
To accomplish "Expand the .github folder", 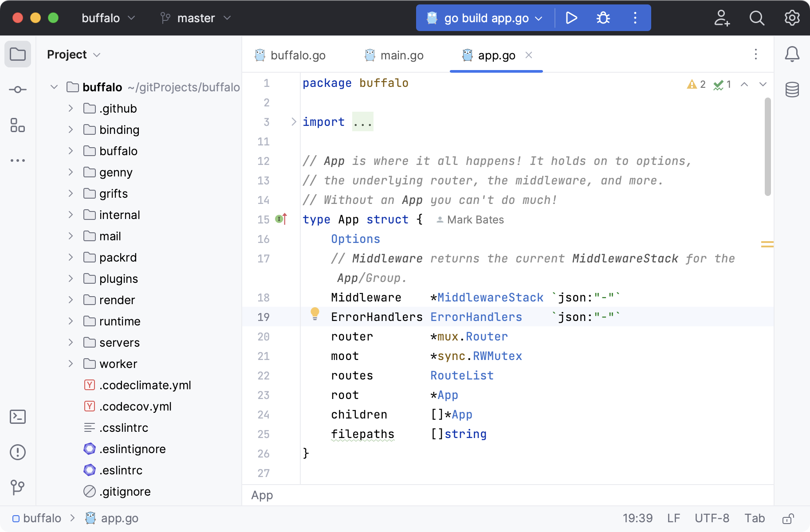I will (x=71, y=108).
